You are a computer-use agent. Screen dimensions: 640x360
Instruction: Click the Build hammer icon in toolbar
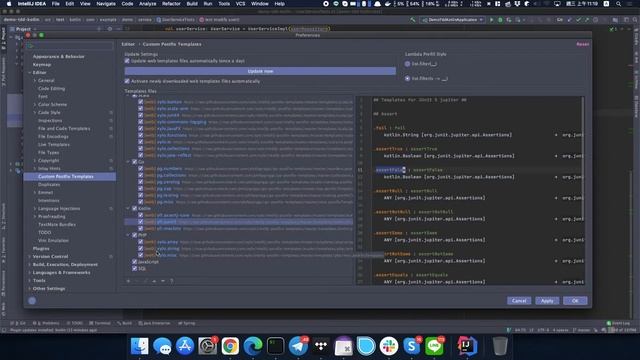413,20
